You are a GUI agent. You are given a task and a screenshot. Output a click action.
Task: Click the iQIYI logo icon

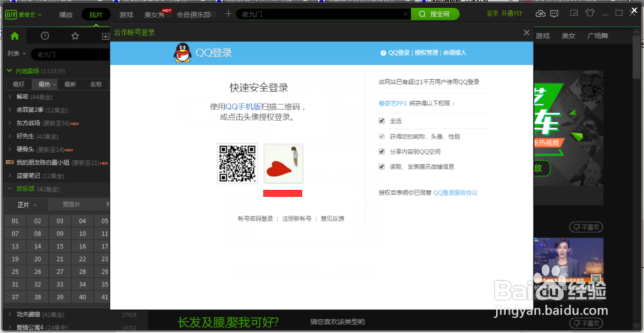[10, 15]
